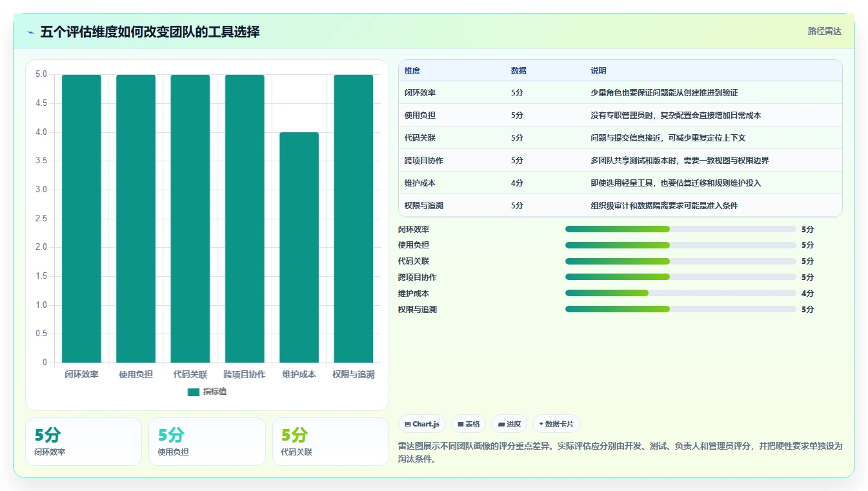Click the footnote paragraph starting with 雷达图展示
Screen dimensions: 868x491
point(620,452)
